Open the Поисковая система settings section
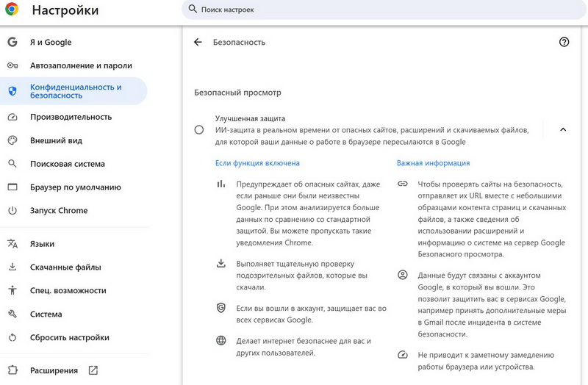 (67, 164)
